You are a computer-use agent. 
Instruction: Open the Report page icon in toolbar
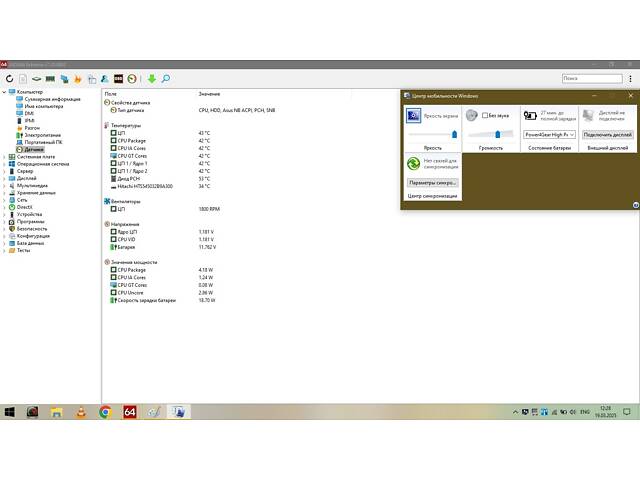pyautogui.click(x=23, y=78)
